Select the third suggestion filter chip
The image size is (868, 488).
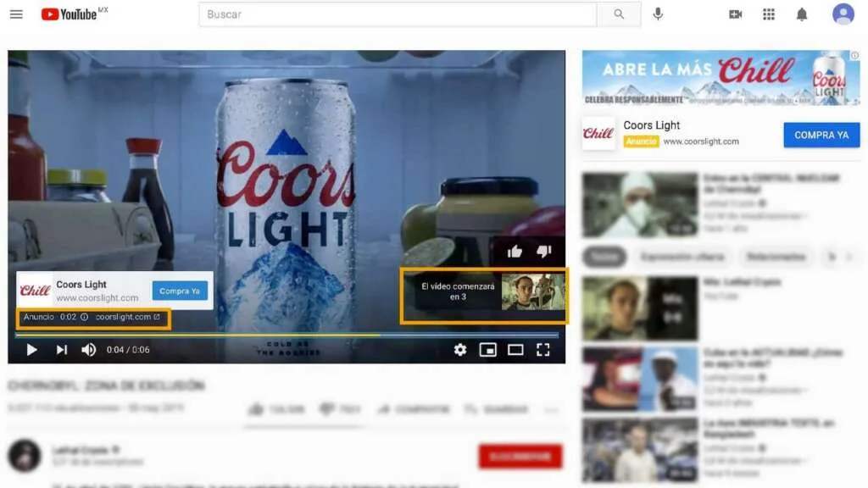(x=776, y=257)
